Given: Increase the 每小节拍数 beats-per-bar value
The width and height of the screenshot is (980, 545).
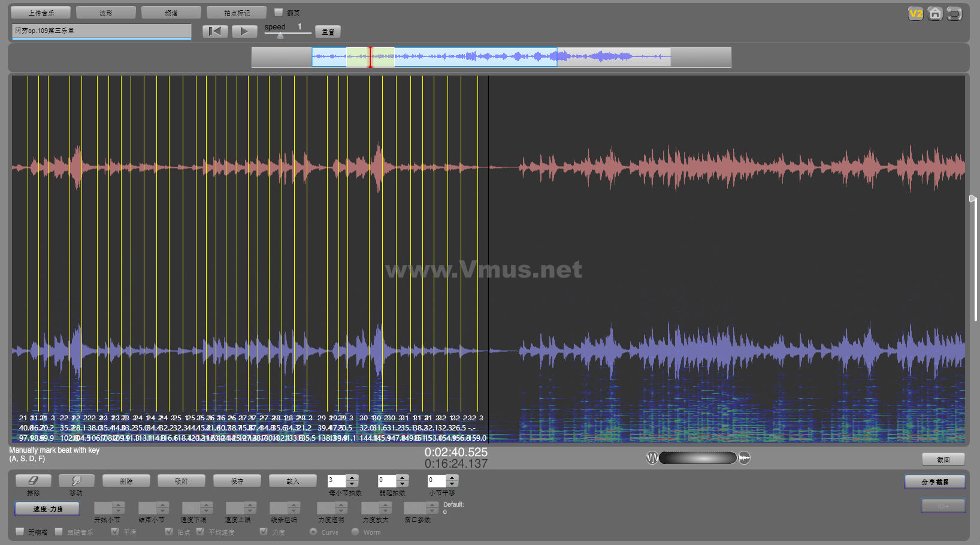Looking at the screenshot, I should 352,478.
